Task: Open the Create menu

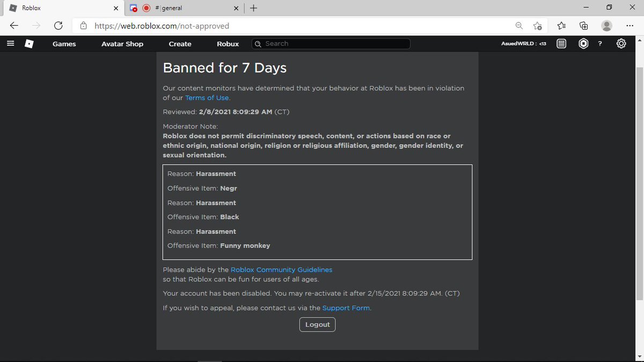Action: [180, 44]
